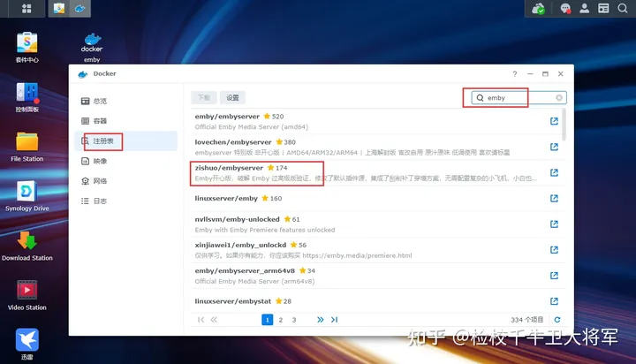Click the 下载 download button
Image resolution: width=636 pixels, height=364 pixels.
point(204,98)
